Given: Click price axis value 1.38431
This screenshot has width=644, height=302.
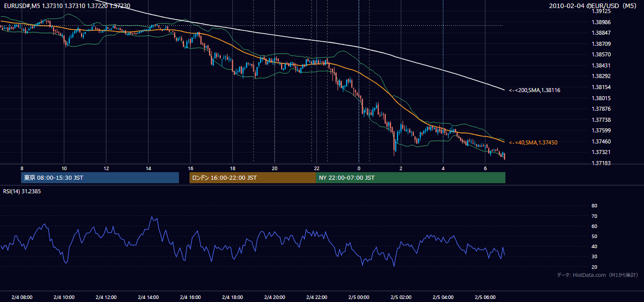Looking at the screenshot, I should 601,65.
